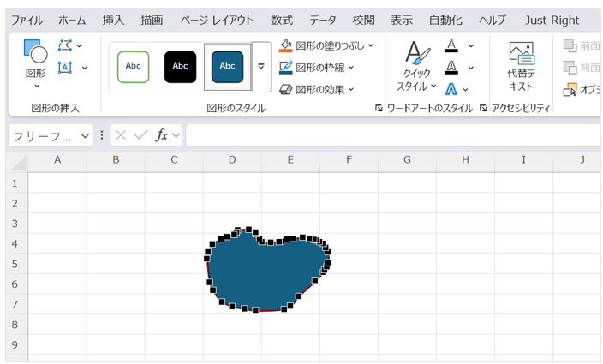Open the Just Right tab

pos(552,20)
